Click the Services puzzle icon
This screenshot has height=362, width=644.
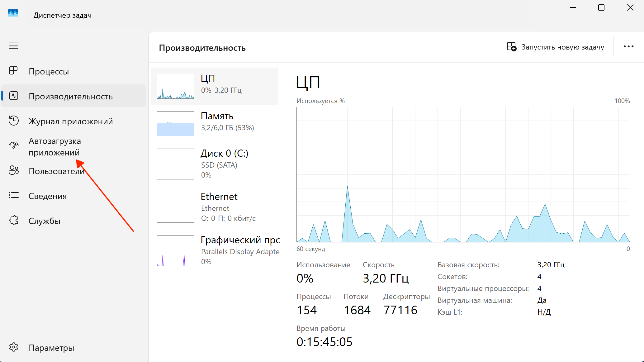(x=14, y=220)
